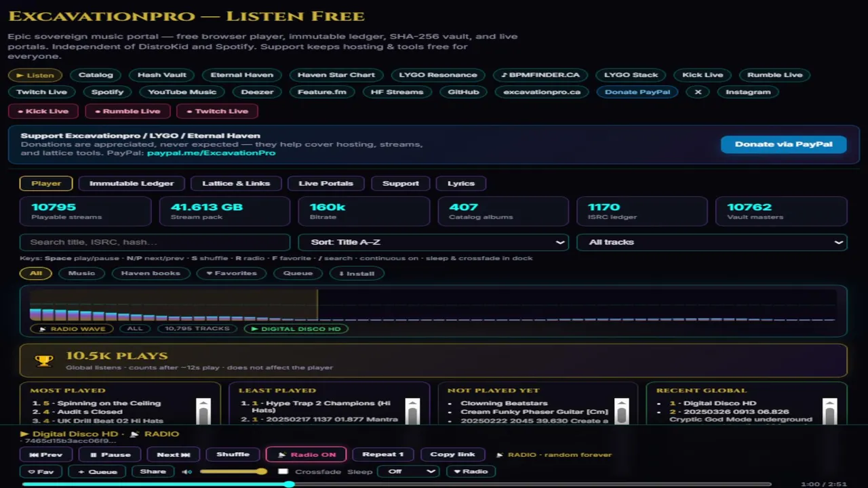Open the Sleep timer Off dropdown
Screen dimensions: 868x488
[408, 472]
